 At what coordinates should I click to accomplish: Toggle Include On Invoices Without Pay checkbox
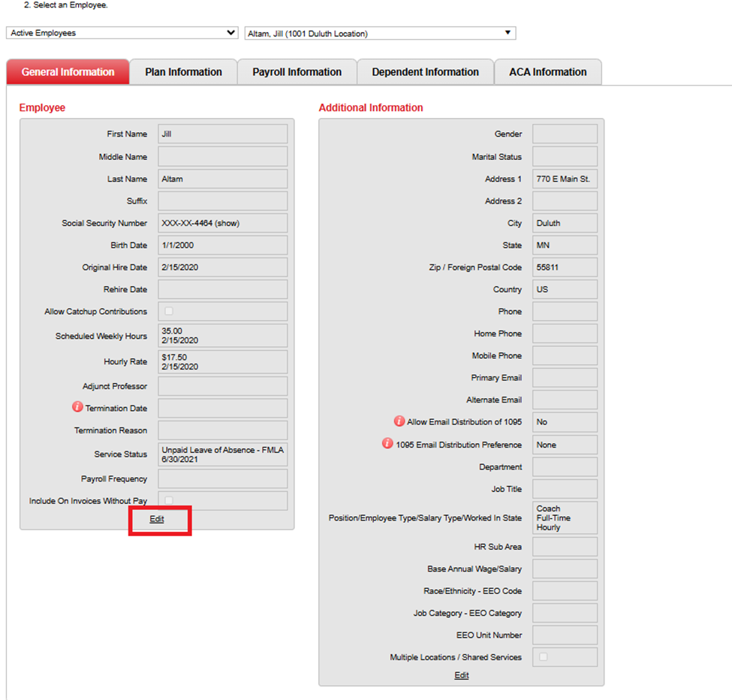coord(169,500)
